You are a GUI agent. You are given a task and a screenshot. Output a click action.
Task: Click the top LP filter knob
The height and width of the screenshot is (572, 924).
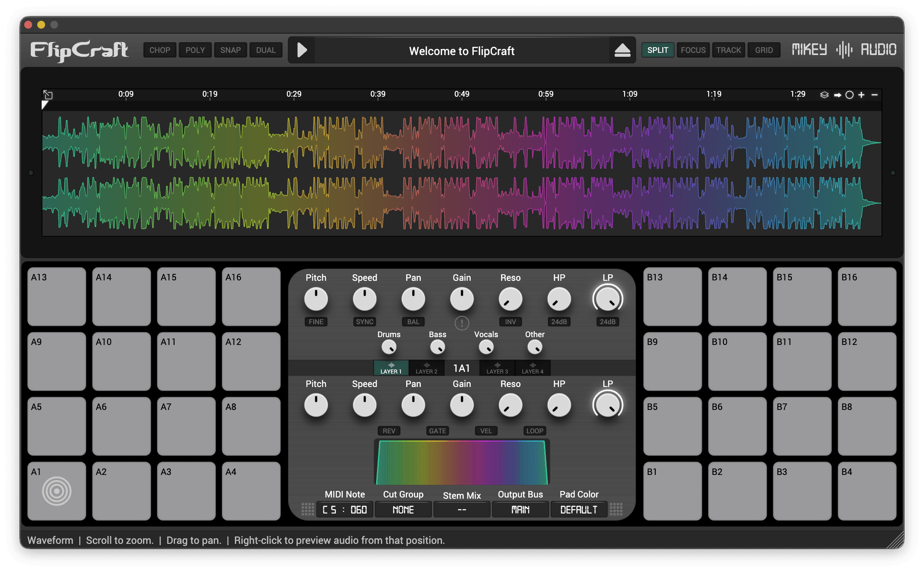pyautogui.click(x=608, y=299)
